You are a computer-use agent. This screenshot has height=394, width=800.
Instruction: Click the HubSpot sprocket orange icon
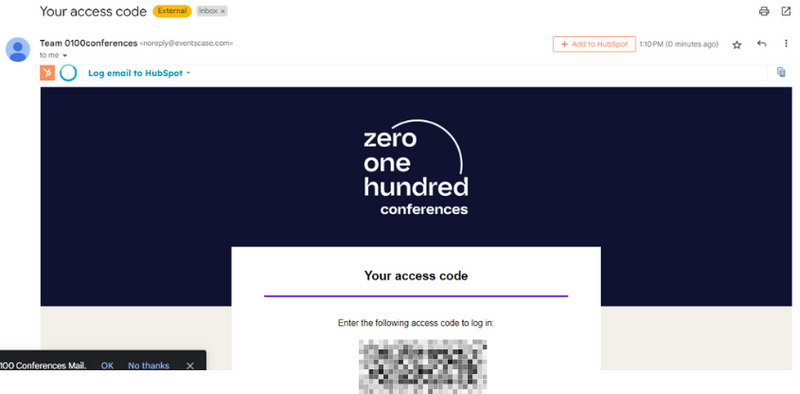click(47, 73)
